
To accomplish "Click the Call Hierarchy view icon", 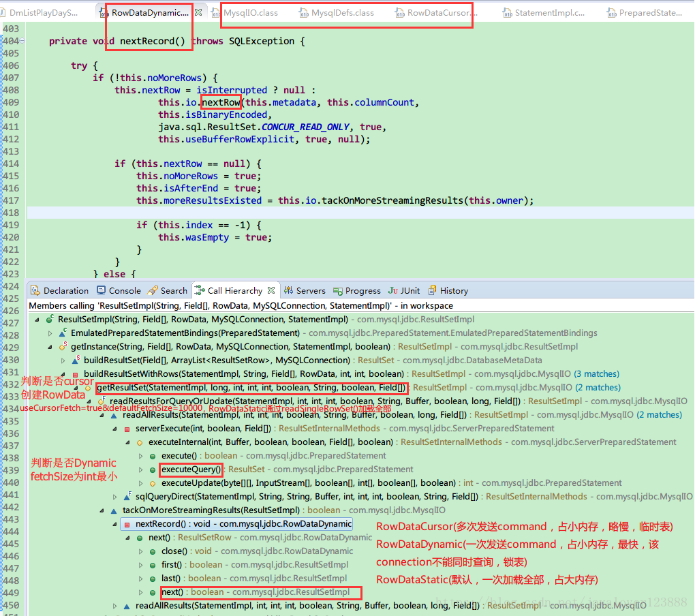I will click(x=200, y=290).
